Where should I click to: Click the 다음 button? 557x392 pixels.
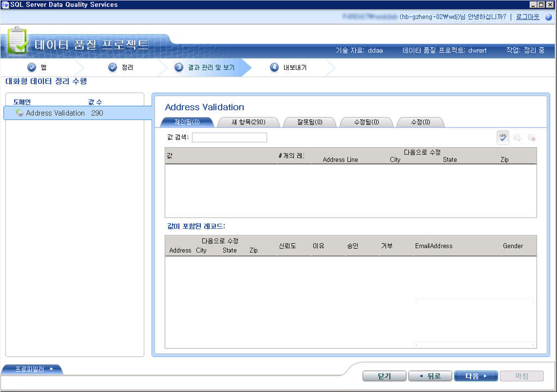(x=476, y=376)
